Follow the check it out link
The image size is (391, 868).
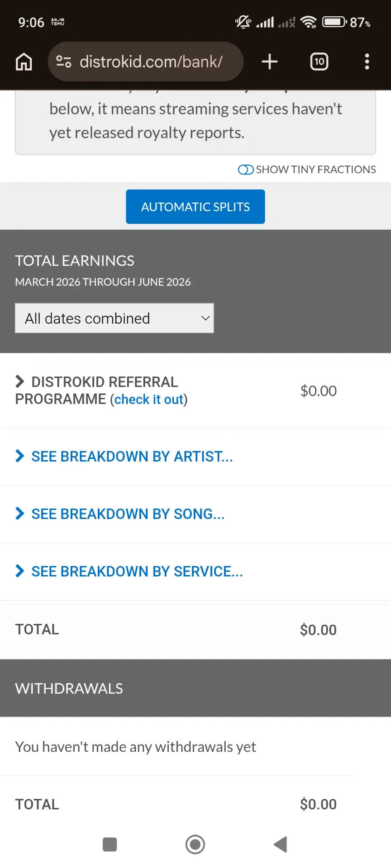point(149,400)
